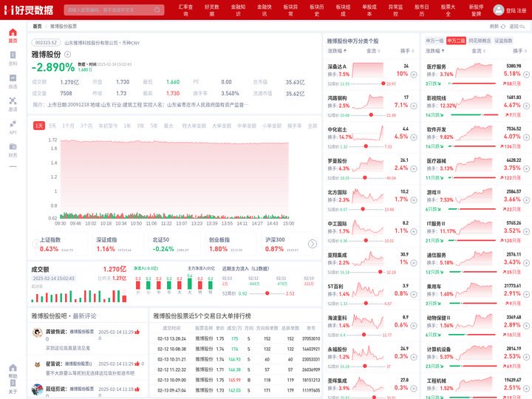Sort sector list by 涨跌幅
This screenshot has width=532, height=399.
click(x=434, y=51)
